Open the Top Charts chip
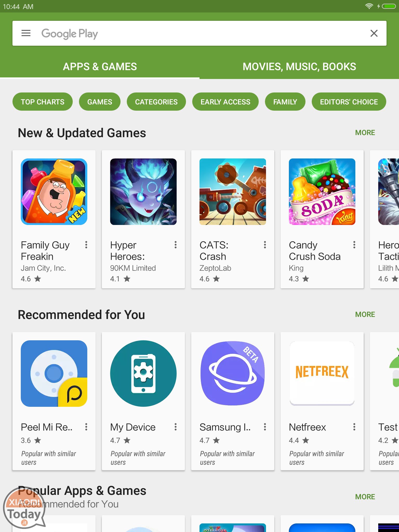Screen dimensions: 399x532 pyautogui.click(x=43, y=102)
